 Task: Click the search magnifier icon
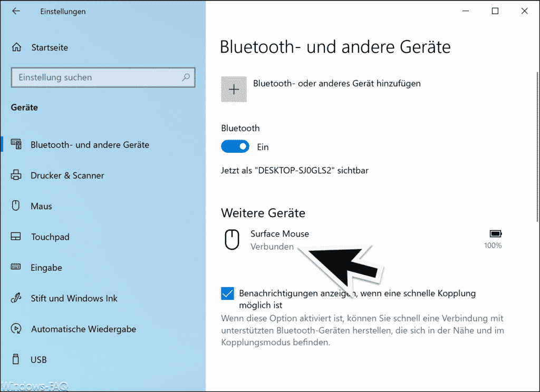[186, 77]
